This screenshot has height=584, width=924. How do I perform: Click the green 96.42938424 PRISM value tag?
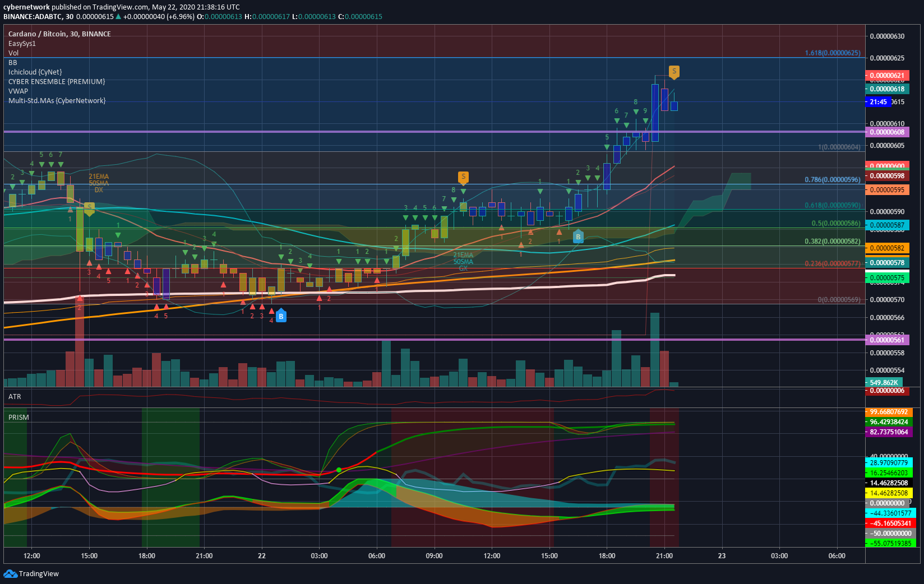(889, 422)
